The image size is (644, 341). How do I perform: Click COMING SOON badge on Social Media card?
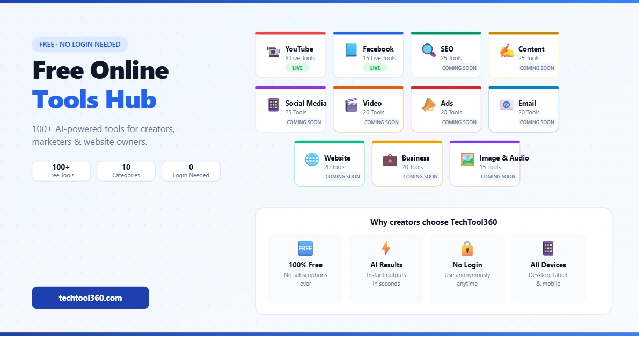click(304, 122)
